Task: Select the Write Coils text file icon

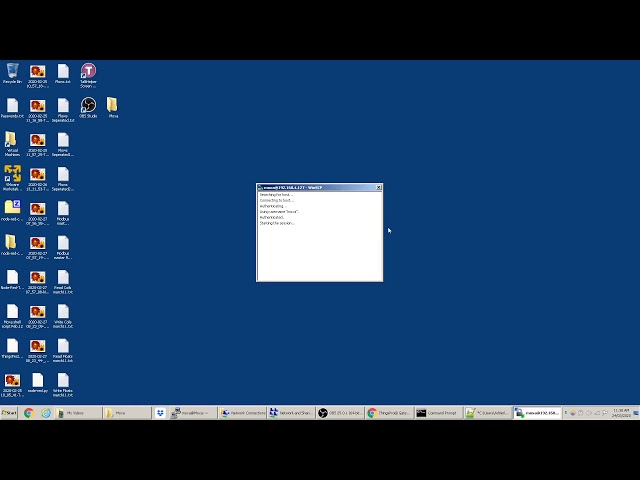Action: [x=63, y=316]
